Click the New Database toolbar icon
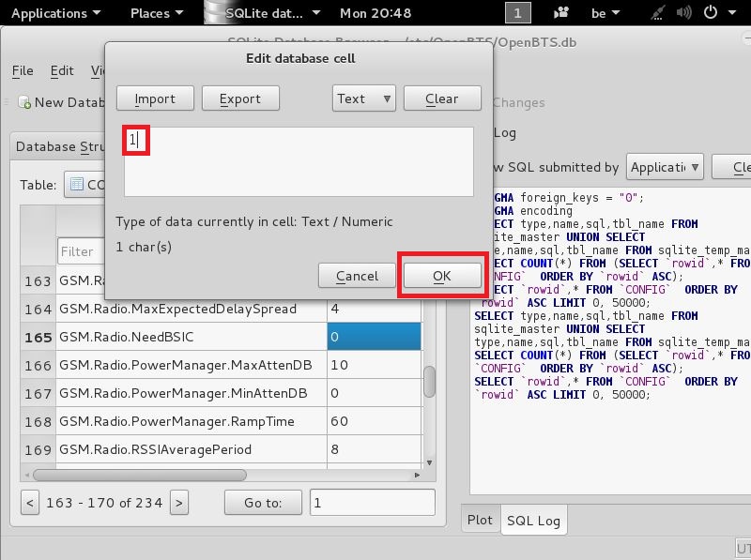This screenshot has height=560, width=751. click(x=24, y=102)
